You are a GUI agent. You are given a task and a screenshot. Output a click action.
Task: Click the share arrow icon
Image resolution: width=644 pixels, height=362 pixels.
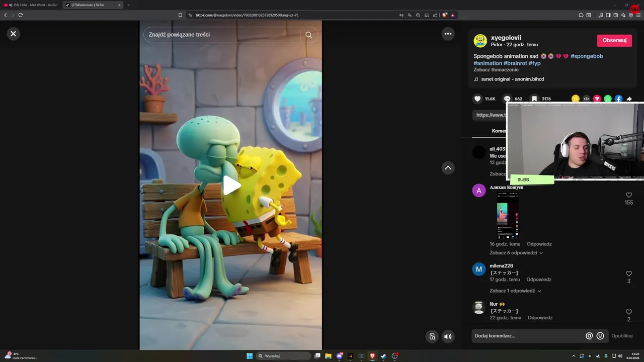click(629, 99)
